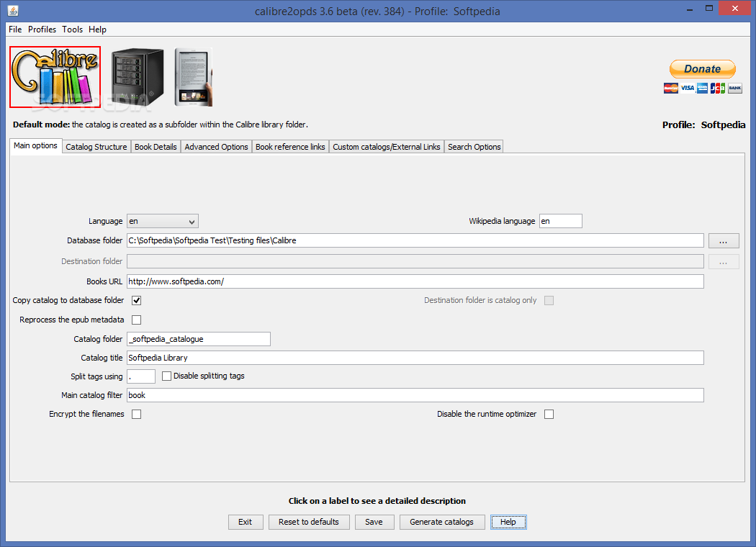
Task: Click the Catalog title input field
Action: 415,358
